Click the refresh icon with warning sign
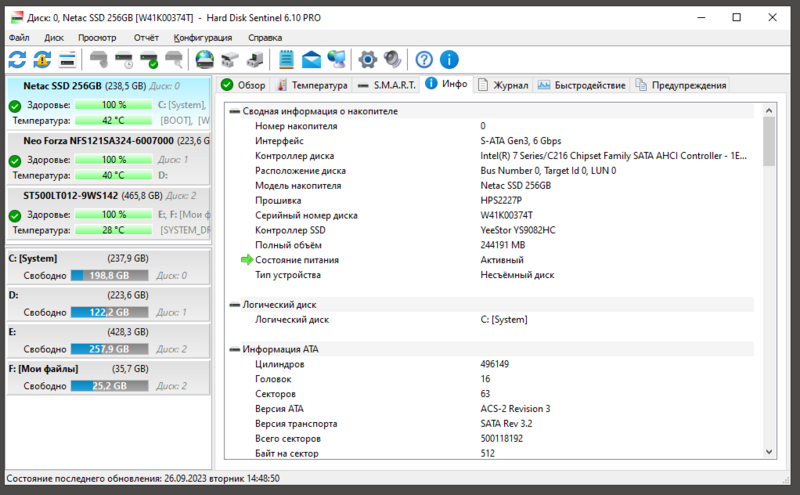This screenshot has width=800, height=495. click(x=42, y=59)
